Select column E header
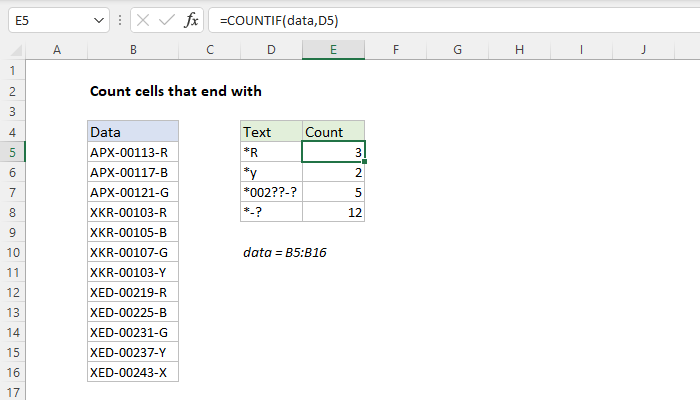 click(333, 50)
